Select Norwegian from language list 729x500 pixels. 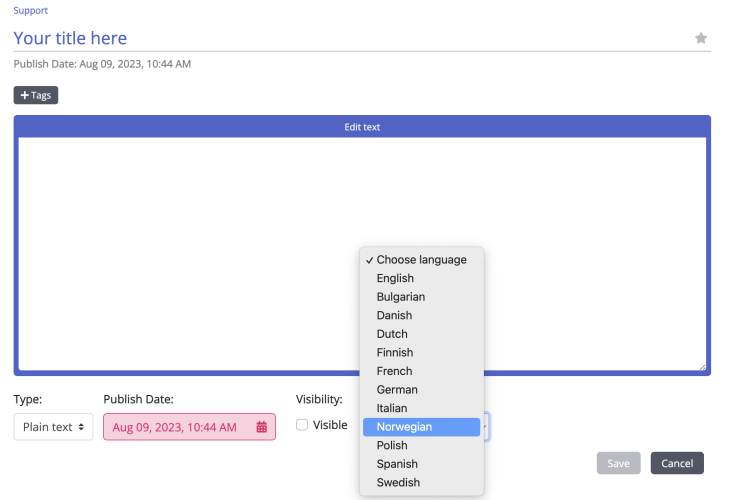[404, 427]
